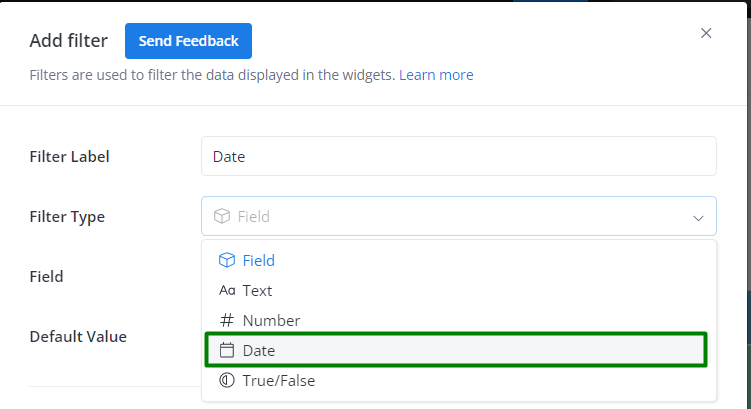The height and width of the screenshot is (409, 751).
Task: Select Date from the filter type list
Action: coord(456,350)
